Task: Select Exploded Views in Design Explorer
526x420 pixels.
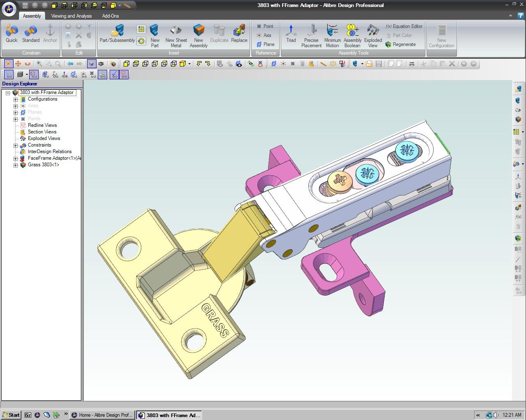Action: [x=44, y=138]
